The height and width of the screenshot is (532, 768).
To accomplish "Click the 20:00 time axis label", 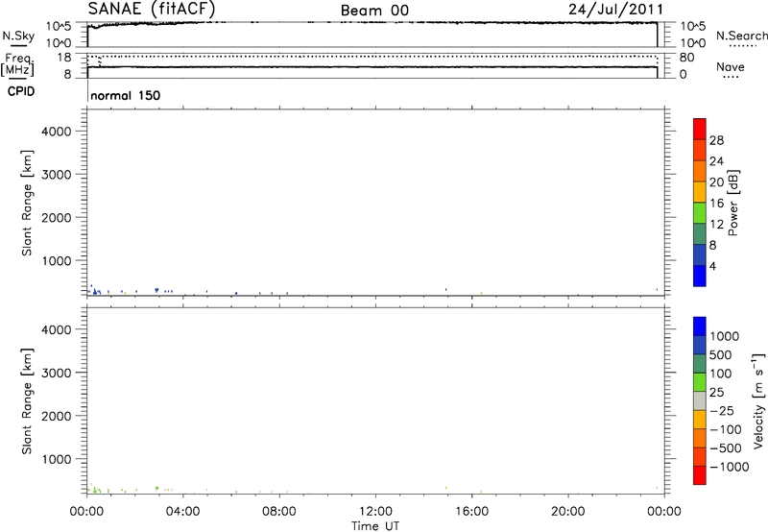I will [x=567, y=512].
